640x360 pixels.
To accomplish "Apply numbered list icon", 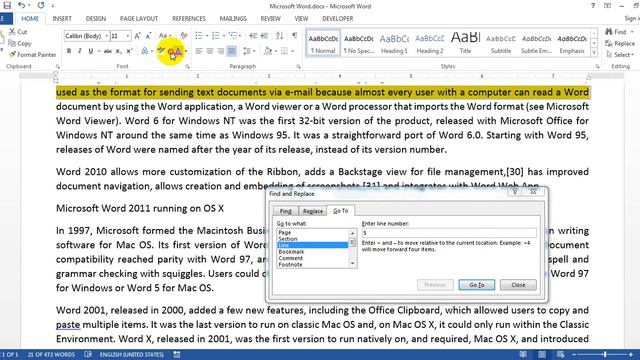I will [216, 36].
